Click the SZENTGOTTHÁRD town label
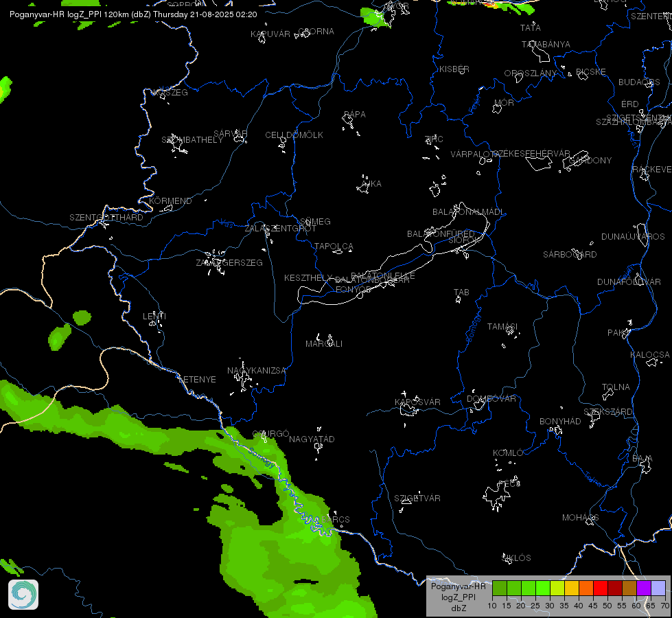Viewport: 672px width, 618px height. pos(106,218)
